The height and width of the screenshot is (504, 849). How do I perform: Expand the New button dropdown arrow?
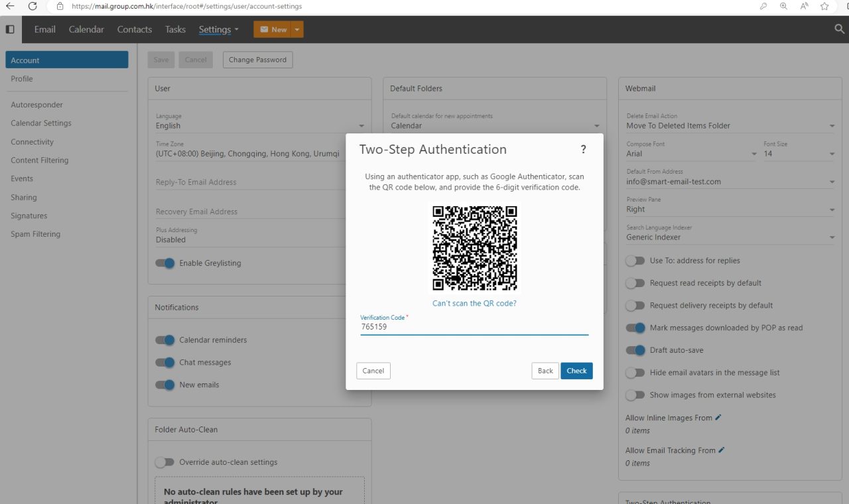[296, 29]
